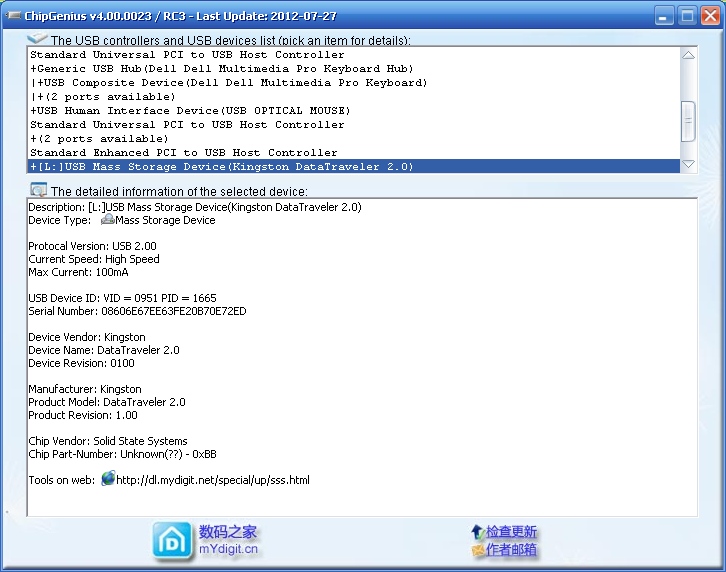Click the detailed information header icon
Viewport: 726px width, 572px height.
click(x=38, y=190)
